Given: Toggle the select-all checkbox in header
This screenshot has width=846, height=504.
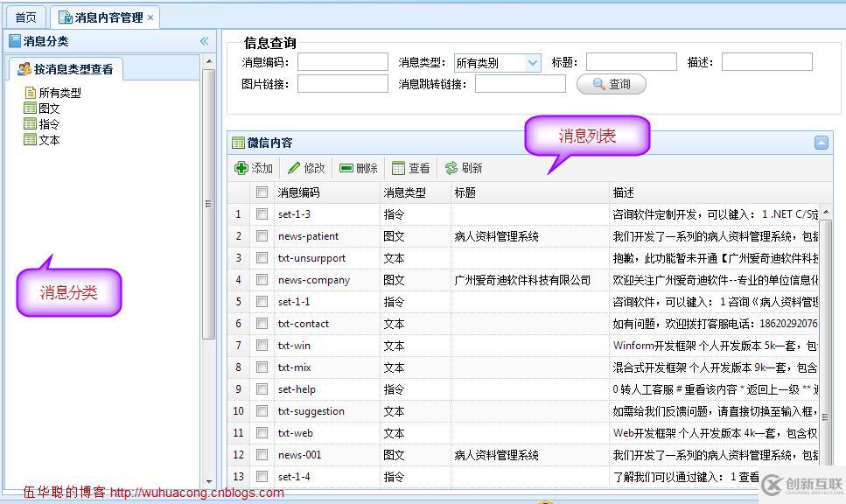Looking at the screenshot, I should coord(262,192).
